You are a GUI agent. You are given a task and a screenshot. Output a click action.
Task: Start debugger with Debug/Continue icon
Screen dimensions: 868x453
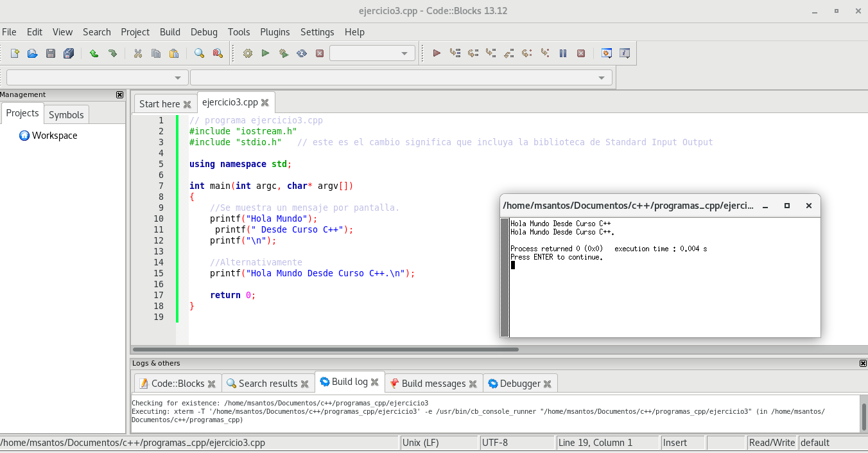pos(437,53)
